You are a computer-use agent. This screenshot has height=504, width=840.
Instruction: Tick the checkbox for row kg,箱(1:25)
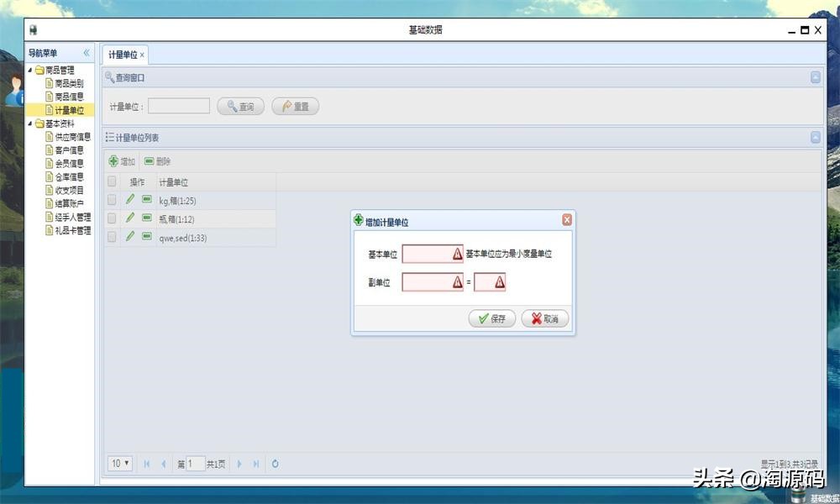(111, 201)
